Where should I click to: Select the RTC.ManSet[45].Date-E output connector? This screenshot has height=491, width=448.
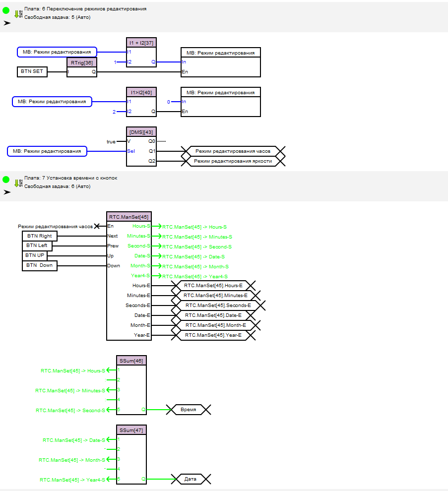tap(213, 315)
